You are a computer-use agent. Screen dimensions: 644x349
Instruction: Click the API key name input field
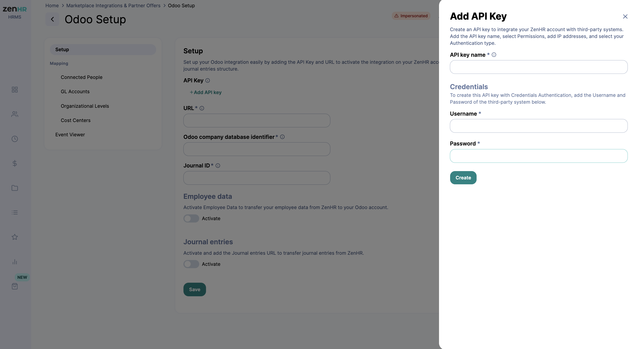click(x=539, y=67)
